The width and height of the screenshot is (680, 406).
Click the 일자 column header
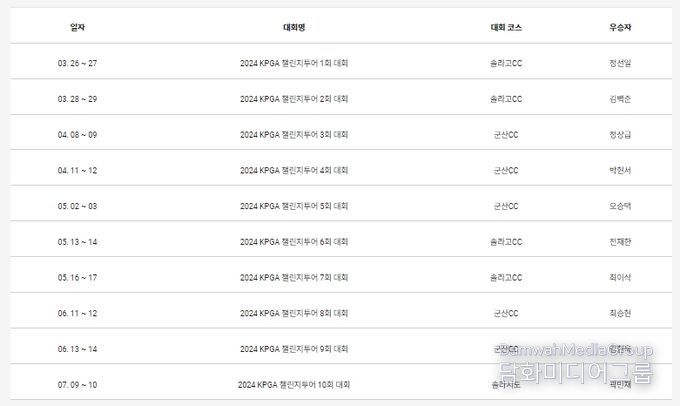click(77, 27)
